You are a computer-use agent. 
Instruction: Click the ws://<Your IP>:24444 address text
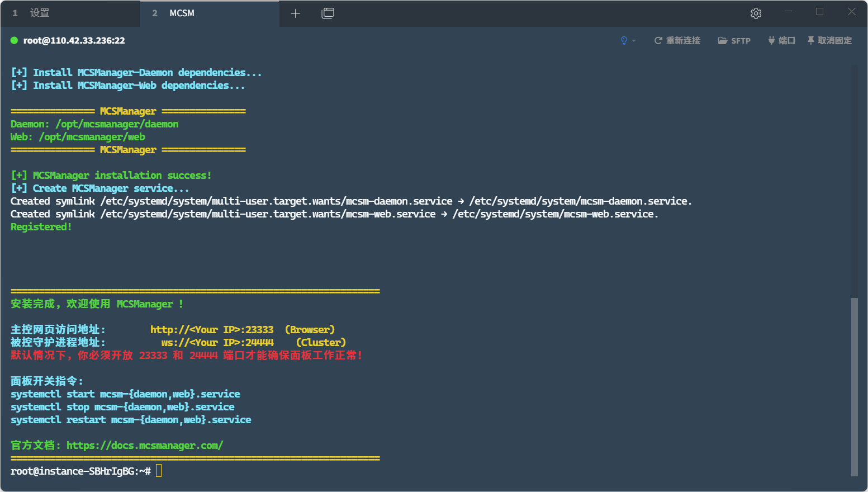(217, 343)
